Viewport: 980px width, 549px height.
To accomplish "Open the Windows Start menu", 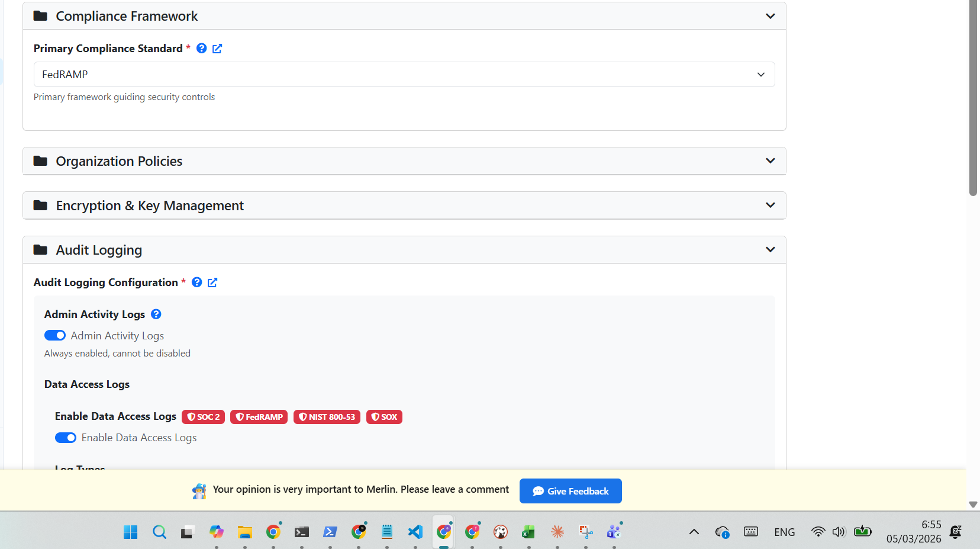I will 130,532.
